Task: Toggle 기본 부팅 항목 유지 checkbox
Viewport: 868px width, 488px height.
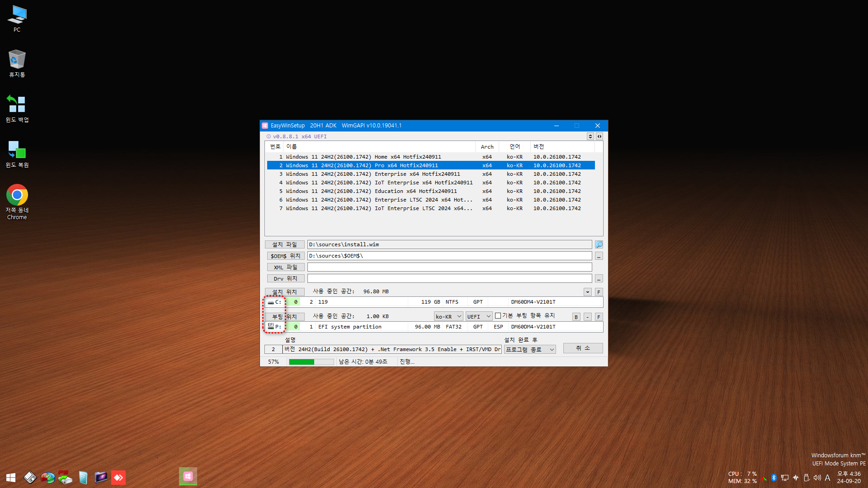Action: [498, 316]
